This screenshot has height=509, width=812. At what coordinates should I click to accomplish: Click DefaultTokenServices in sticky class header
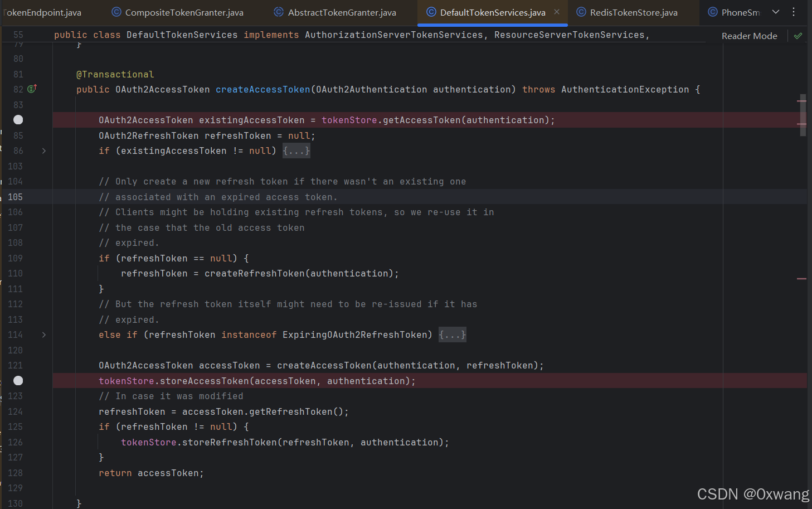(x=182, y=35)
